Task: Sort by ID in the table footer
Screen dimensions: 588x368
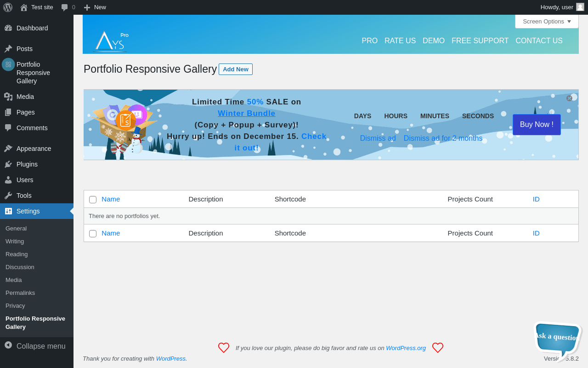Action: click(x=536, y=233)
